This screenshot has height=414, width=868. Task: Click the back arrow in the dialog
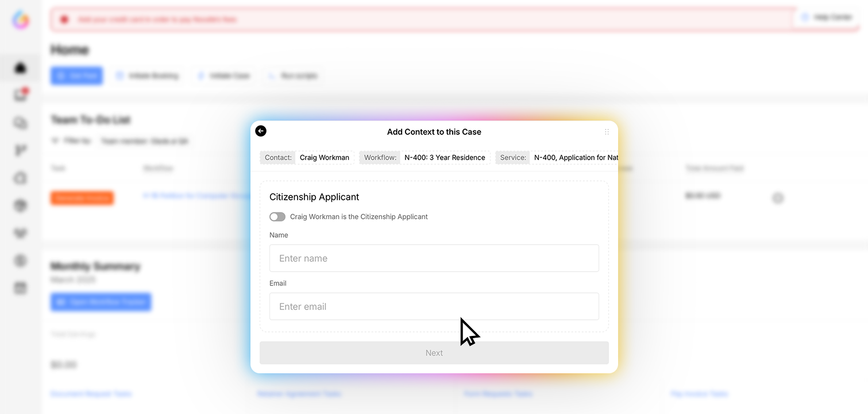tap(261, 131)
